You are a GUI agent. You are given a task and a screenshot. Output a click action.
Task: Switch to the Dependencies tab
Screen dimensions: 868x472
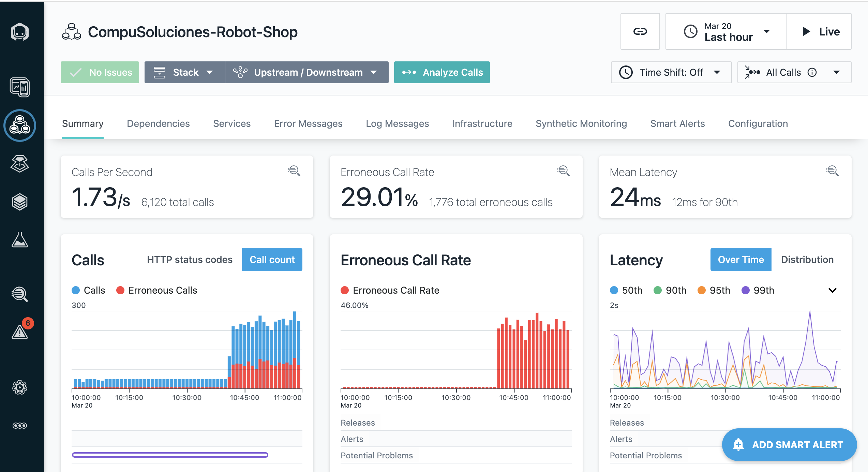click(158, 123)
